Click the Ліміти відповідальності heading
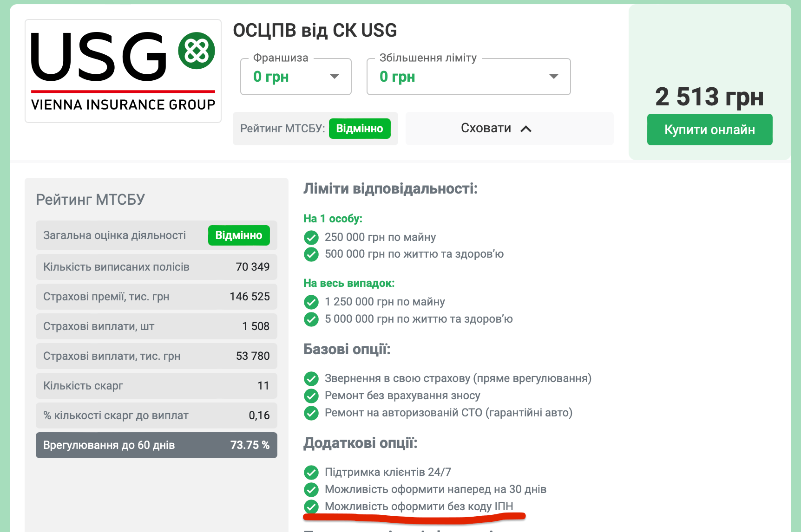Screen dimensions: 801x532 tap(390, 189)
